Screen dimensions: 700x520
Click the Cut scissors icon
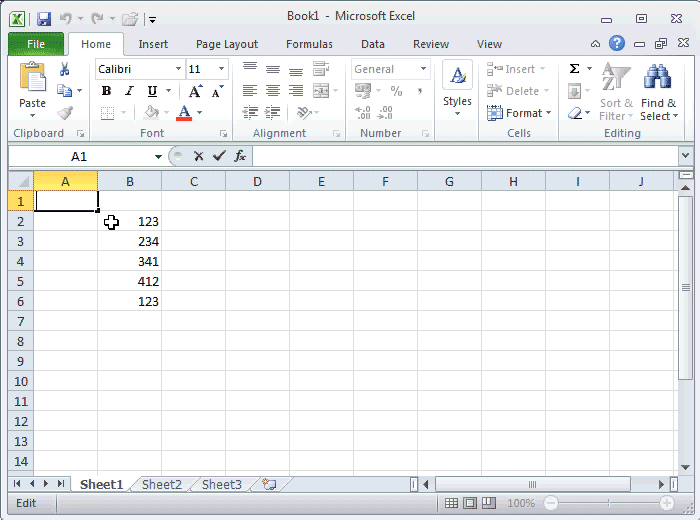tap(65, 70)
